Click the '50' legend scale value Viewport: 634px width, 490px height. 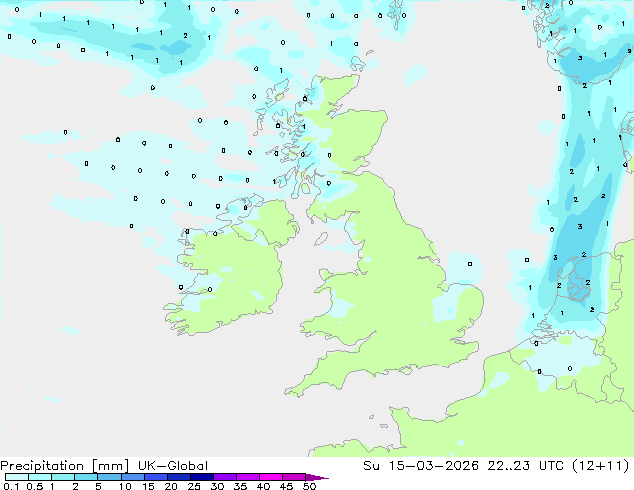click(309, 486)
